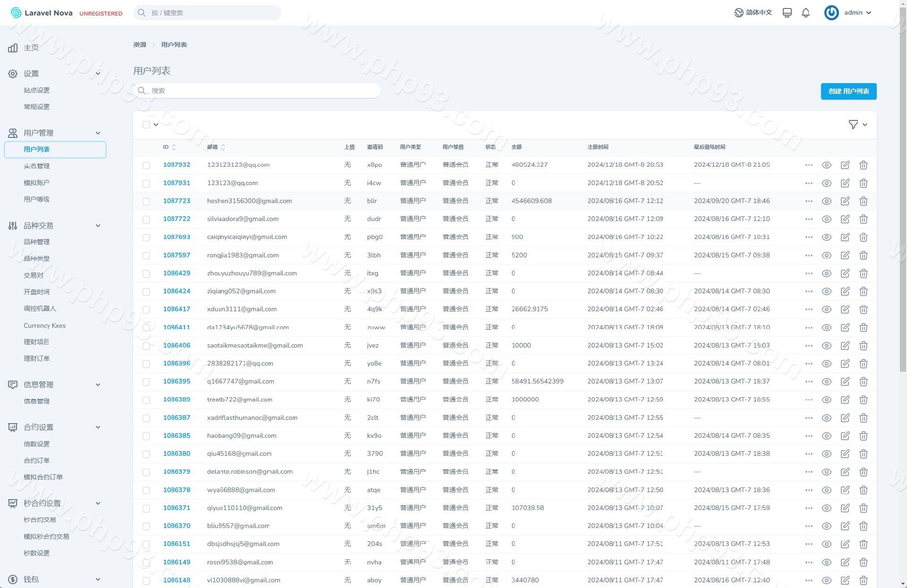Delete user 1086371 with trash icon

click(863, 508)
